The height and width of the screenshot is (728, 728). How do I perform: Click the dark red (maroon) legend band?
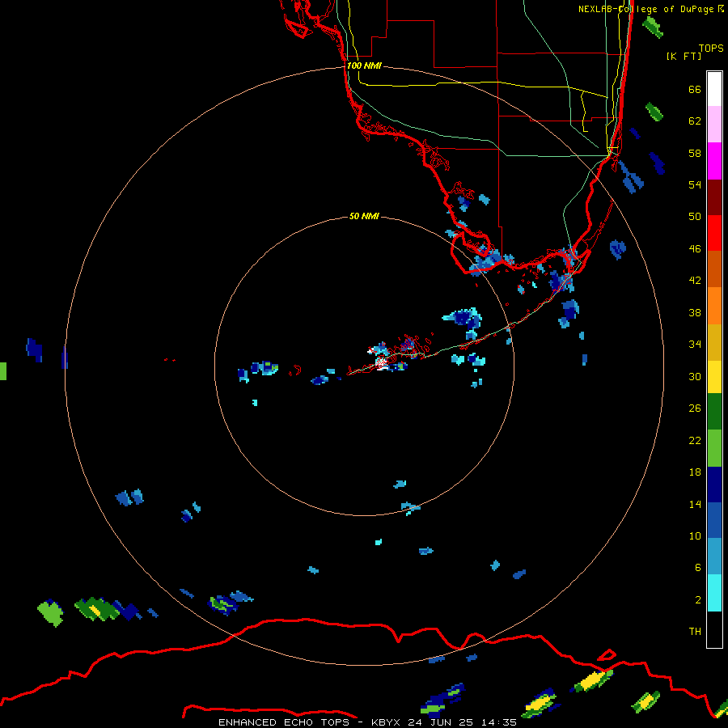(714, 197)
